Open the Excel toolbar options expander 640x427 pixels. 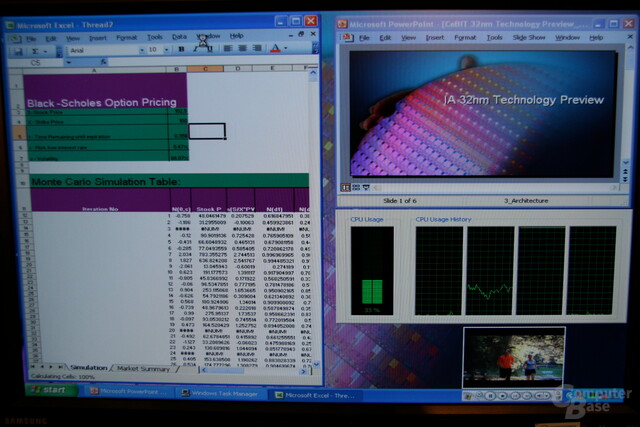click(x=315, y=48)
